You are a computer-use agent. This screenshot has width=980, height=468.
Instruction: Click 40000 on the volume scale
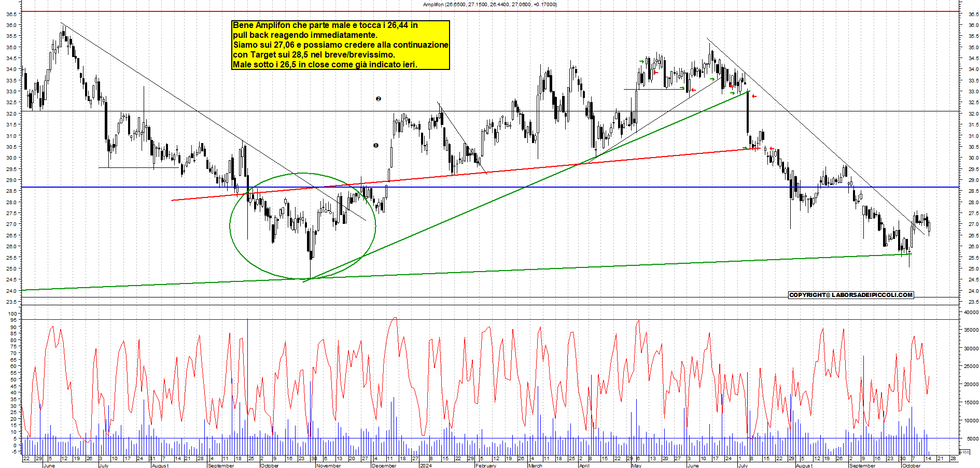click(971, 313)
